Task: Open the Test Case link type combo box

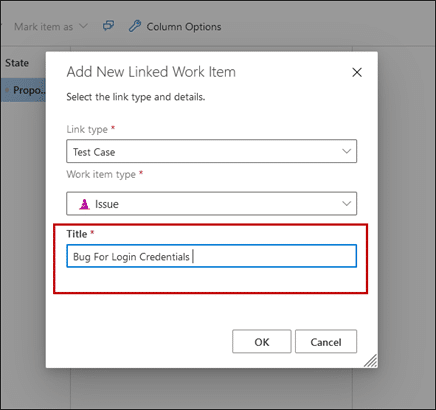Action: [x=212, y=151]
